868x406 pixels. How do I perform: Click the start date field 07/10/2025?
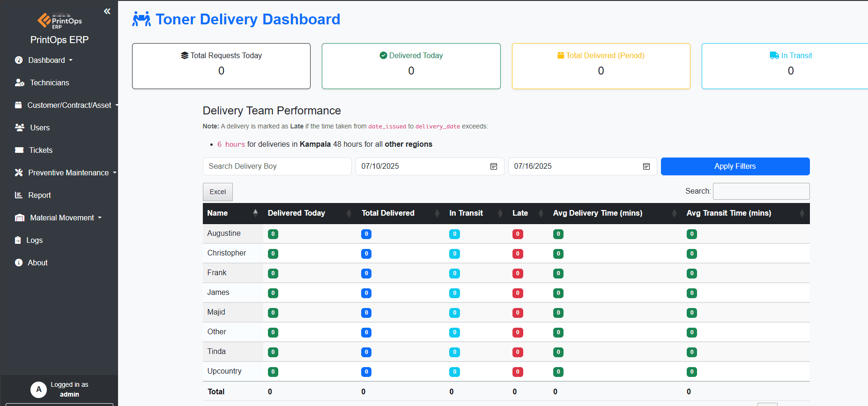tap(430, 166)
